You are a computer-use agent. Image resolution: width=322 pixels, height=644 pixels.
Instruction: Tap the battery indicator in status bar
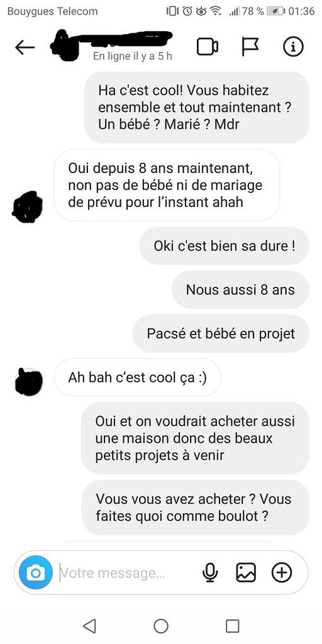277,11
